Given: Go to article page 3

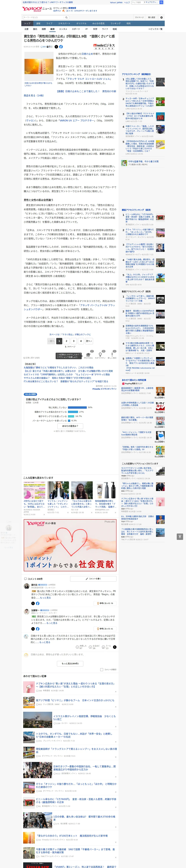Looking at the screenshot, I should pos(74,341).
